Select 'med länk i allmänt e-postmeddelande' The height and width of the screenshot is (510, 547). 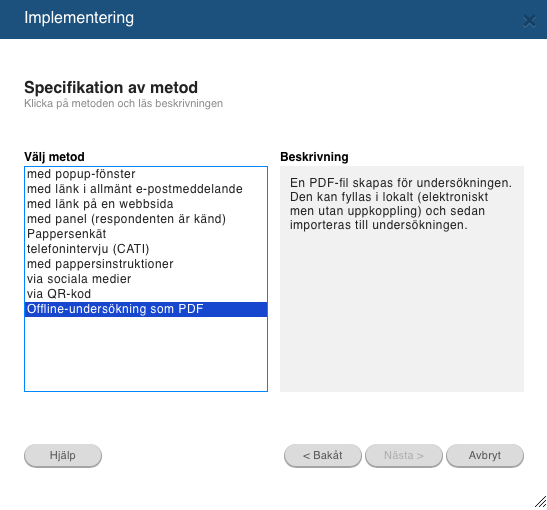[x=146, y=189]
